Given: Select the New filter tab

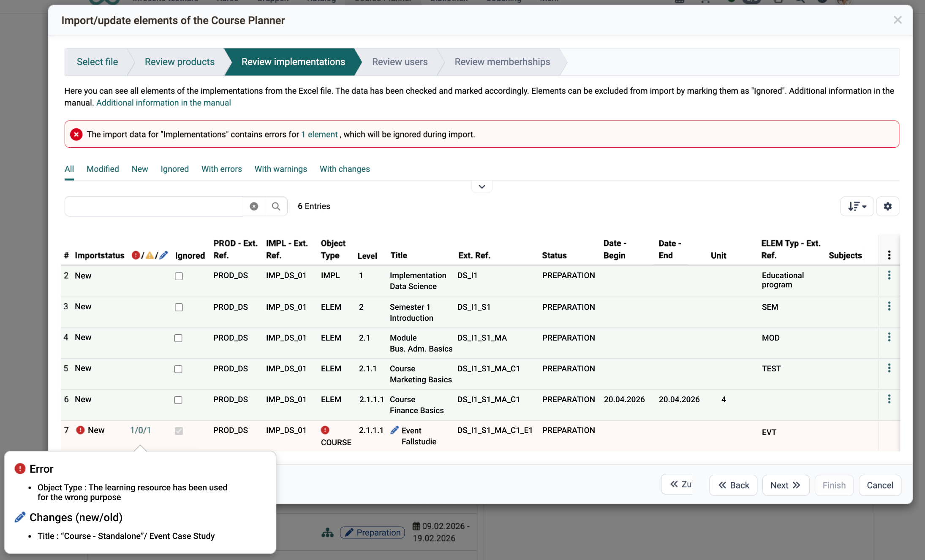Looking at the screenshot, I should (140, 169).
